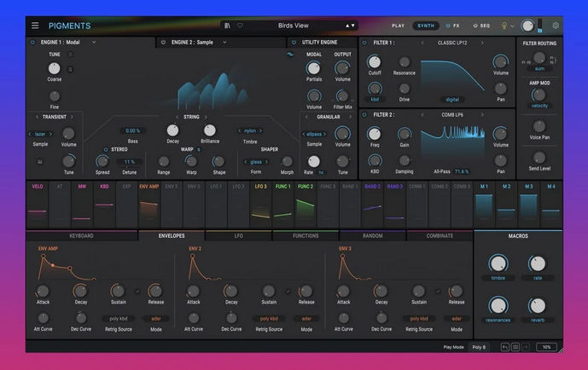Screen dimensions: 588x370
Task: Open dropdown arrow next to lightbulb
Action: tap(512, 26)
